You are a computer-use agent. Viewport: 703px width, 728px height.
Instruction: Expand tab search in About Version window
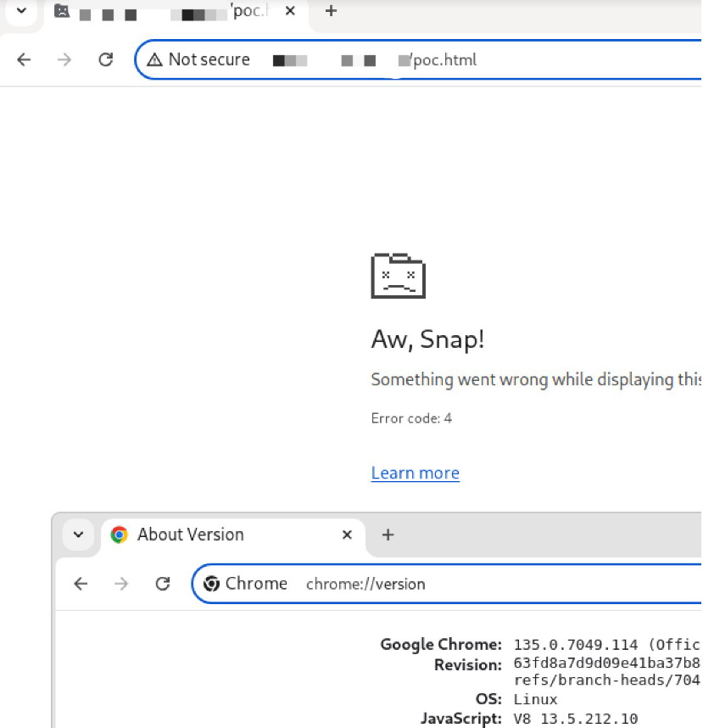(x=78, y=535)
